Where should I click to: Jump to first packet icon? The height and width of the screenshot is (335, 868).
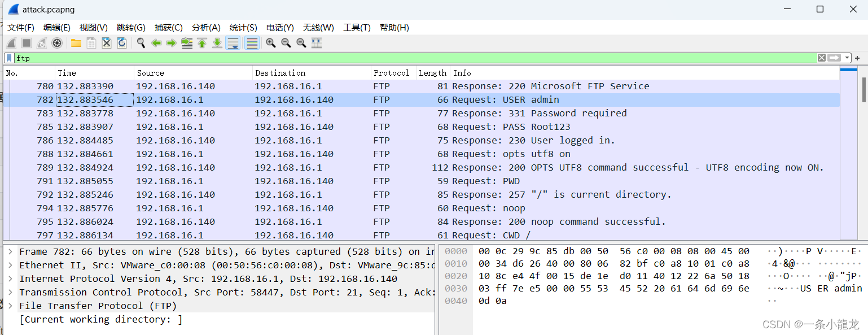click(202, 43)
